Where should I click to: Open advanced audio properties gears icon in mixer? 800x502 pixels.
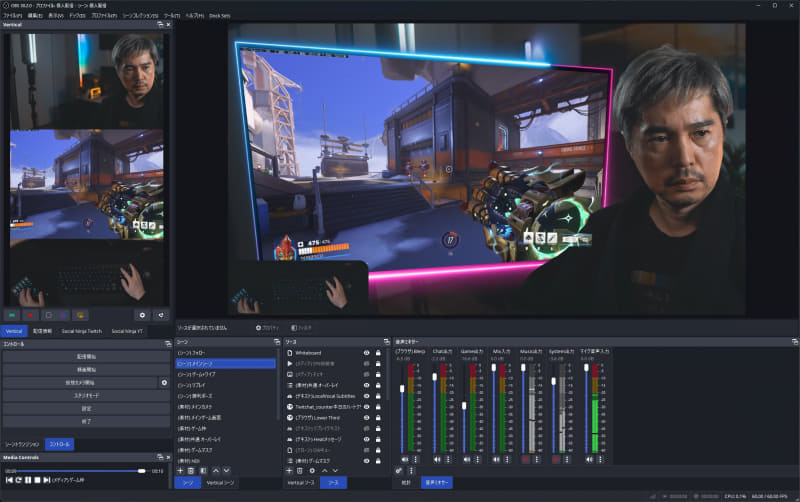click(x=399, y=470)
